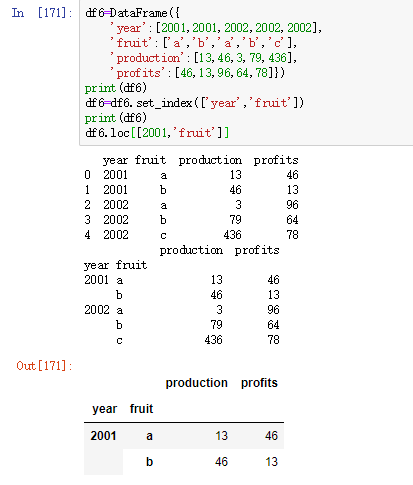Focus the code cell at df6=DataFrame({ line
This screenshot has height=485, width=413.
click(x=133, y=13)
